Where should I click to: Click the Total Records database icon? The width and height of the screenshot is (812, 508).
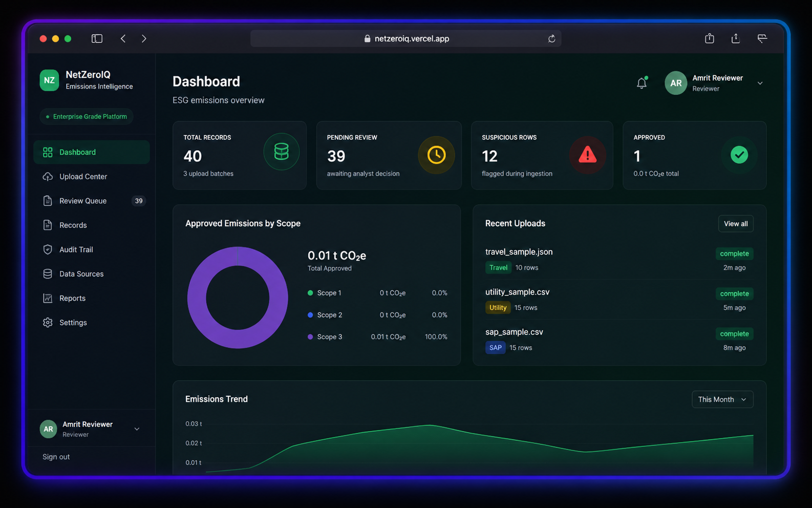pos(281,152)
